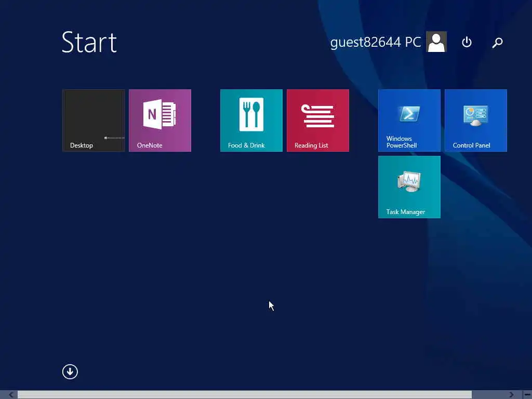Open the search magnifier icon
The image size is (532, 399).
click(497, 43)
